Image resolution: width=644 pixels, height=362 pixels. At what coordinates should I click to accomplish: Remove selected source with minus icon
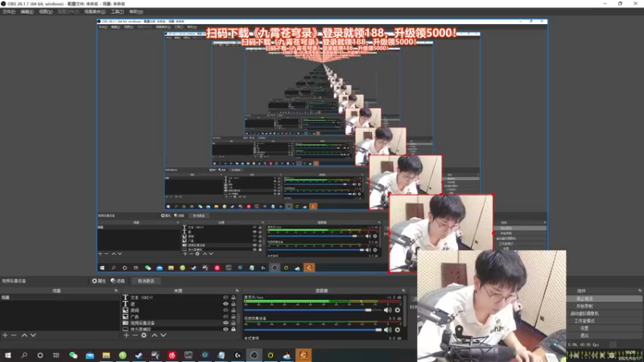click(x=134, y=335)
